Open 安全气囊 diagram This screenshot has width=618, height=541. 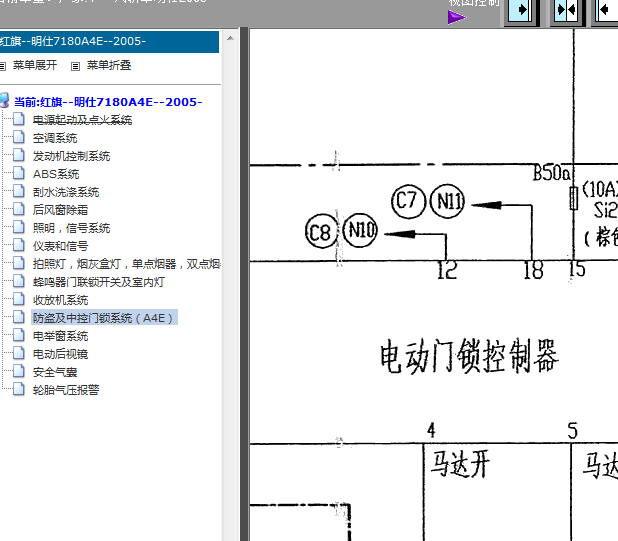[x=55, y=372]
